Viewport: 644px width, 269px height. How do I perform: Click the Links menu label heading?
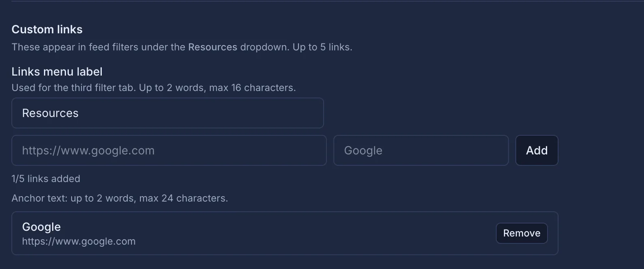point(57,71)
